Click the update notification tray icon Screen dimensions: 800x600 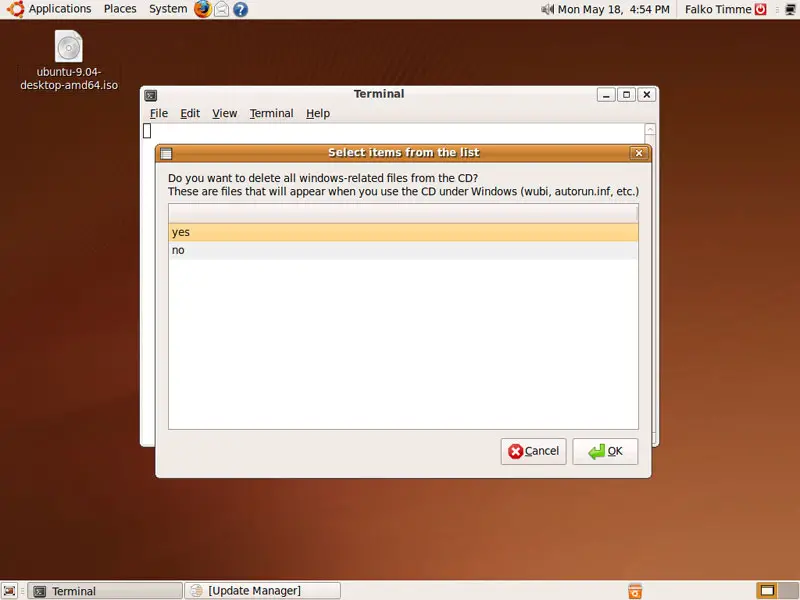pos(635,591)
